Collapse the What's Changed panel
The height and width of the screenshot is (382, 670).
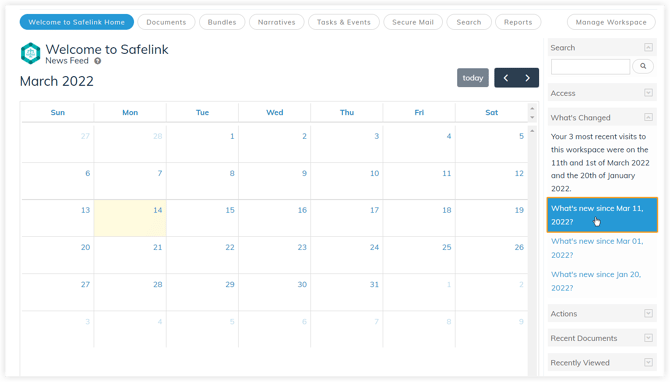coord(648,117)
